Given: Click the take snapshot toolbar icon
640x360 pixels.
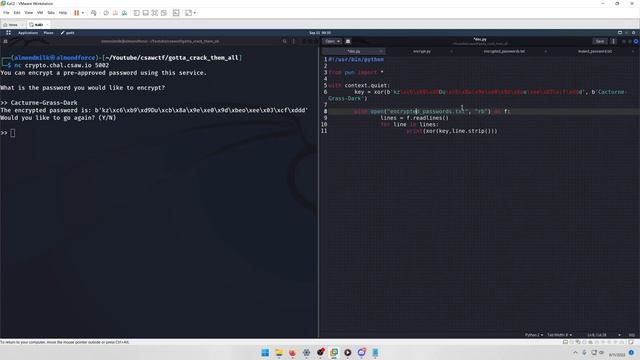Looking at the screenshot, I should tap(106, 13).
